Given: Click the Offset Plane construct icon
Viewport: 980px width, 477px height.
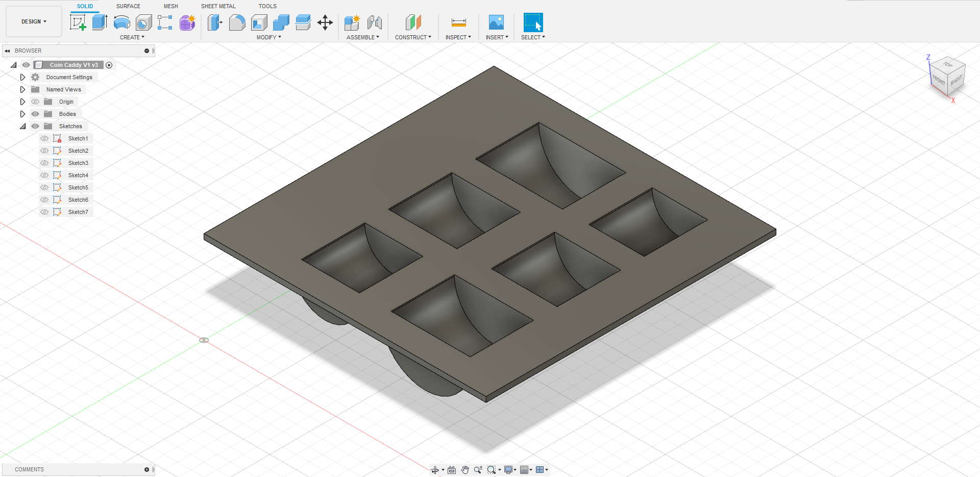Looking at the screenshot, I should tap(413, 22).
